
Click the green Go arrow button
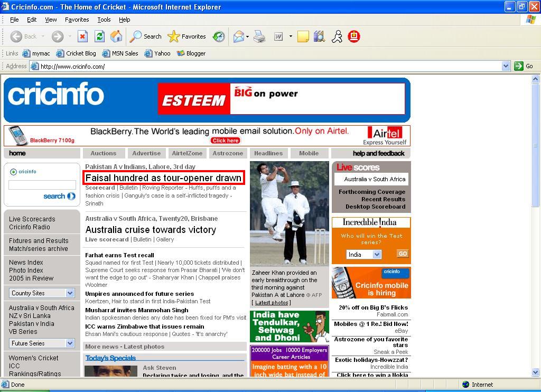(519, 66)
